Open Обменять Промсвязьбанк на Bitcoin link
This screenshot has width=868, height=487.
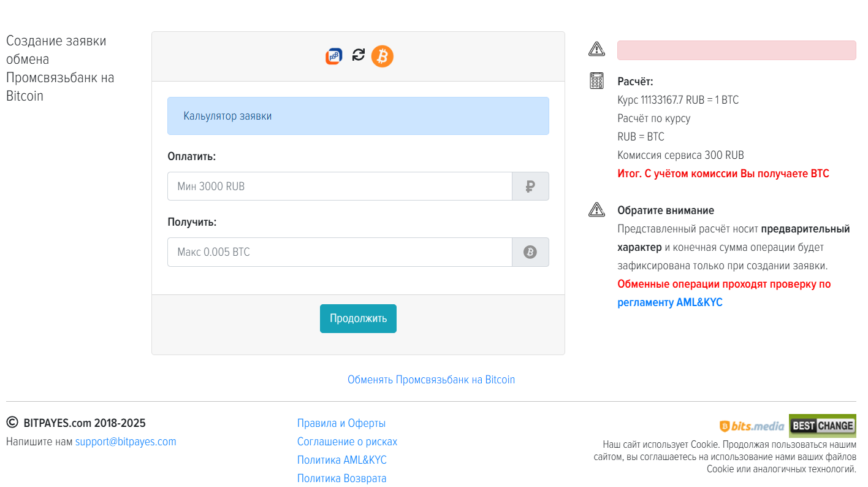(x=431, y=380)
